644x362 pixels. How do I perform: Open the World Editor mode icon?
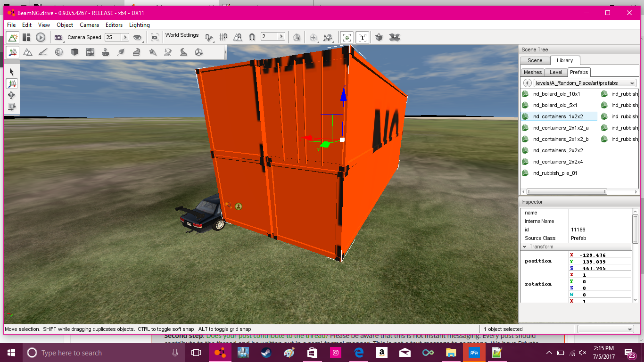point(13,37)
